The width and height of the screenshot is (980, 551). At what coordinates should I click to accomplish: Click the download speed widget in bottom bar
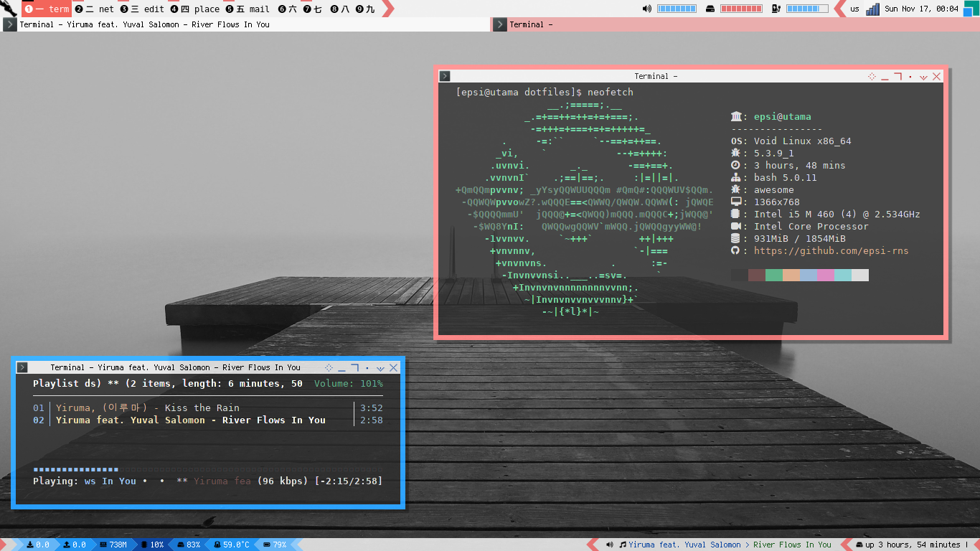tap(37, 545)
